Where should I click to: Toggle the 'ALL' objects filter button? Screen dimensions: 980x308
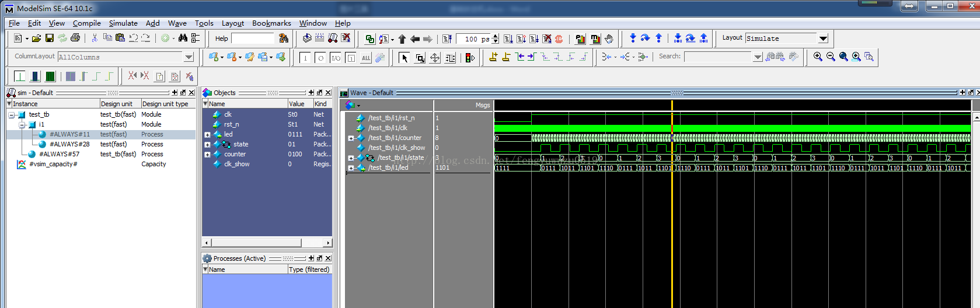coord(366,58)
